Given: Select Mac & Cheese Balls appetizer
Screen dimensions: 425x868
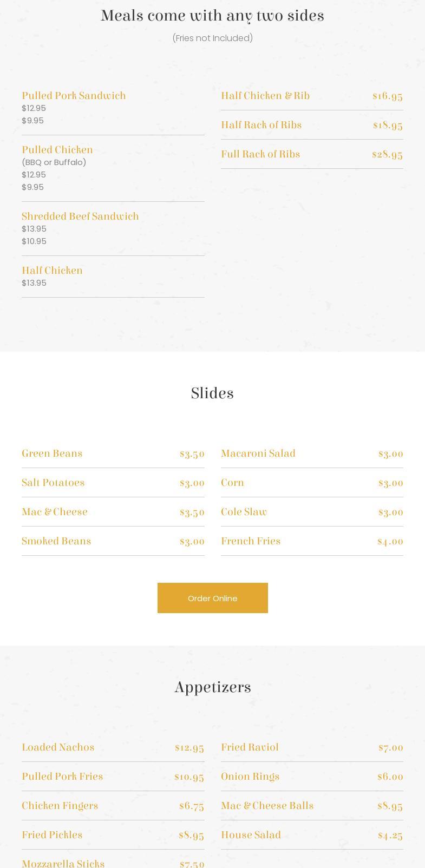Looking at the screenshot, I should 267,806.
